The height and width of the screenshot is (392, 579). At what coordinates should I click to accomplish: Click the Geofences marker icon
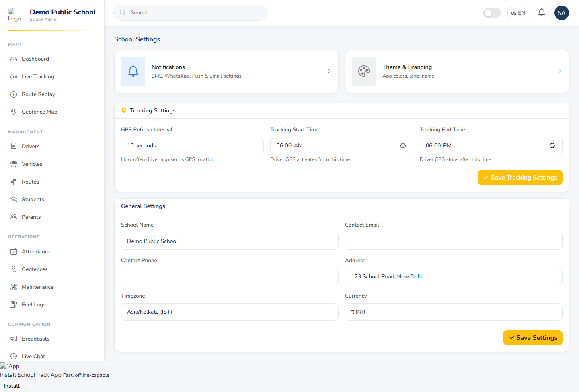pos(14,269)
